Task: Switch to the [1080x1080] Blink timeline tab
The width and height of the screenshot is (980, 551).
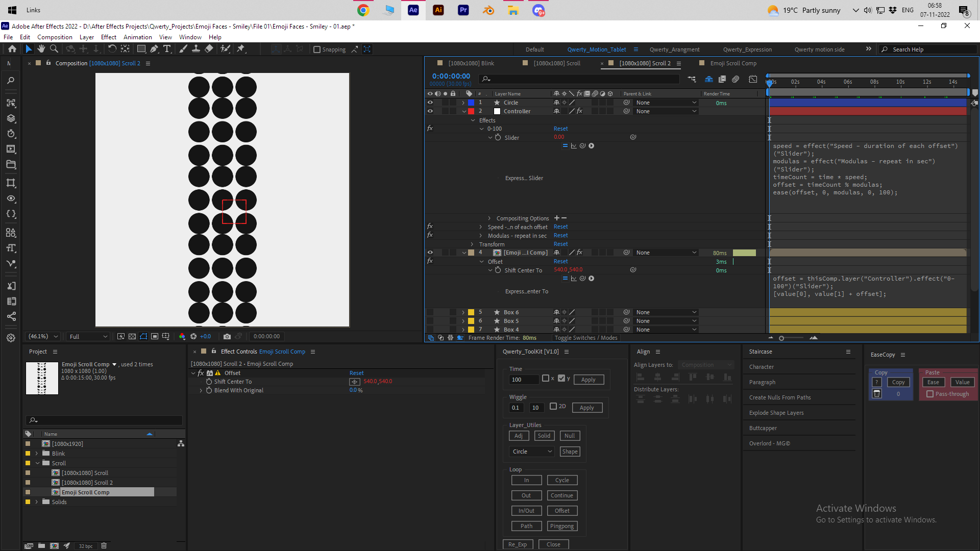Action: point(471,63)
